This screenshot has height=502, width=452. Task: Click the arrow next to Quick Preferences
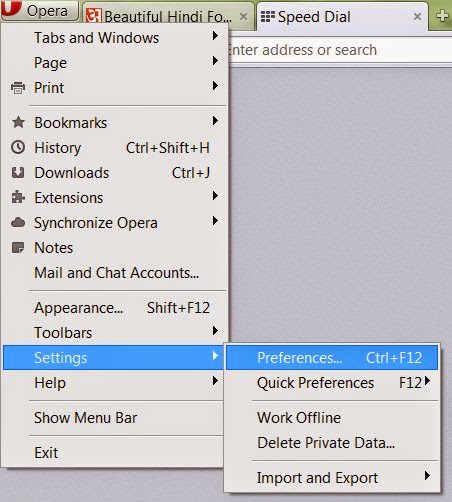pos(427,381)
